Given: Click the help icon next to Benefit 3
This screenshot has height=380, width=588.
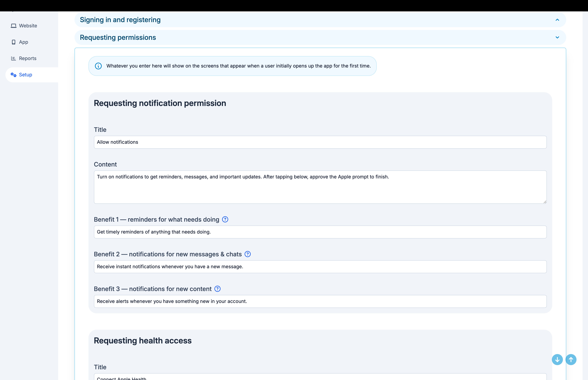Looking at the screenshot, I should click(217, 289).
